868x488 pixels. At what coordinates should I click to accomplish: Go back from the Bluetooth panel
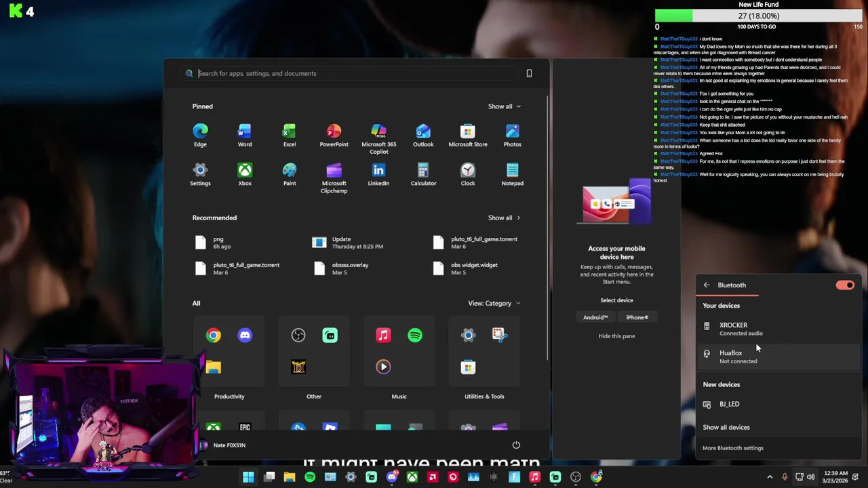707,285
